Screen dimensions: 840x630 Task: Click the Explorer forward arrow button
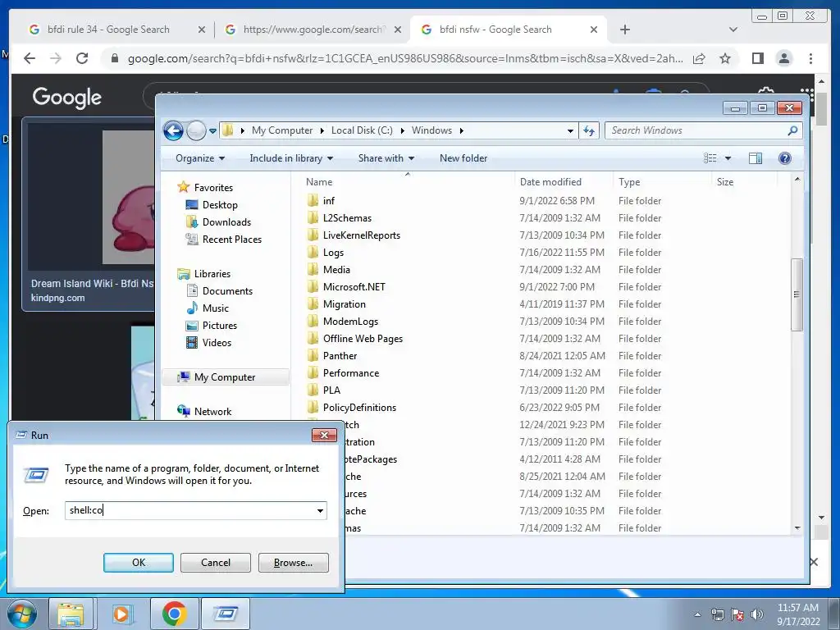tap(196, 130)
